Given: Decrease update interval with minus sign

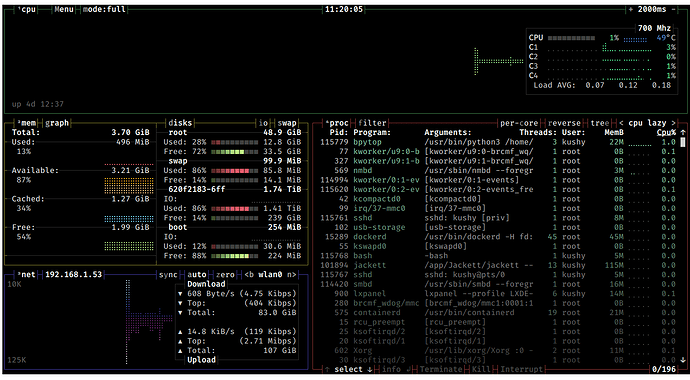Looking at the screenshot, I should point(673,9).
